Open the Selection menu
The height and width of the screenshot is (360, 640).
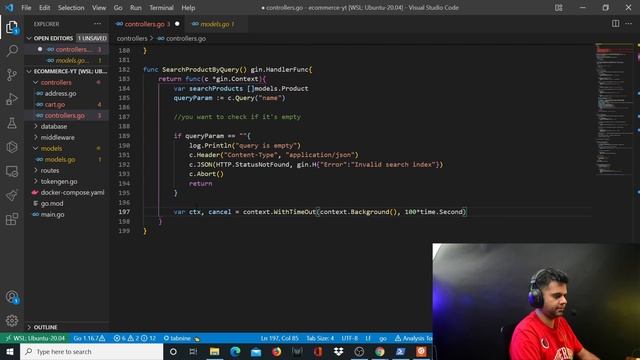pos(71,8)
